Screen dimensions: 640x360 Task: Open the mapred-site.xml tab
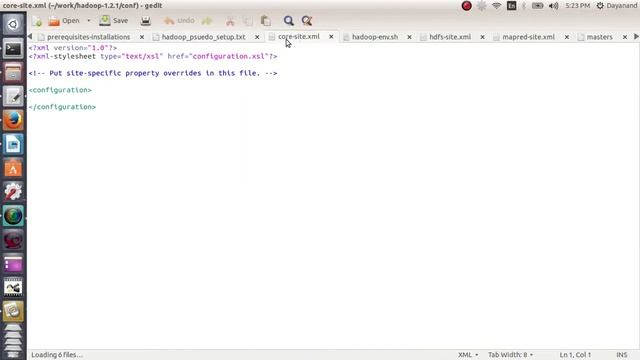528,37
